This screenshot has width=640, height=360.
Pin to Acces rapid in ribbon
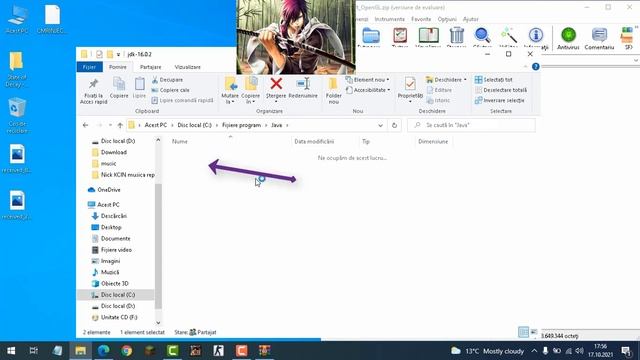coord(93,91)
